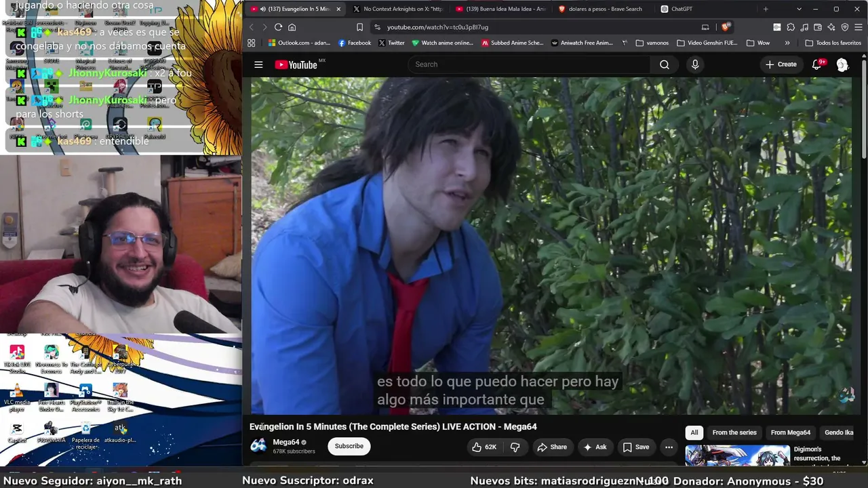Image resolution: width=868 pixels, height=488 pixels.
Task: Click the YouTube search input field
Action: [529, 64]
